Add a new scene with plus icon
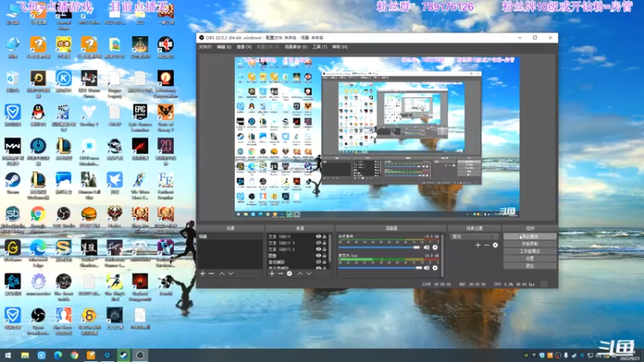This screenshot has width=644, height=362. pyautogui.click(x=203, y=274)
